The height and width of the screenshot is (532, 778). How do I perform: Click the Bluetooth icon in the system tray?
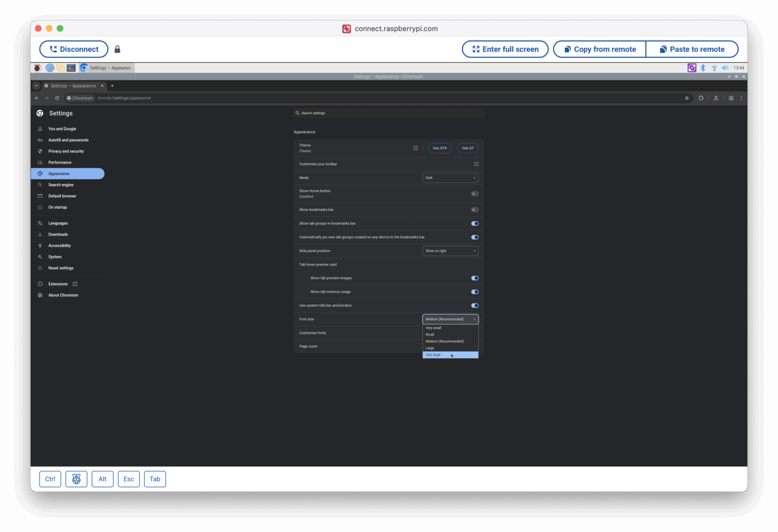703,68
